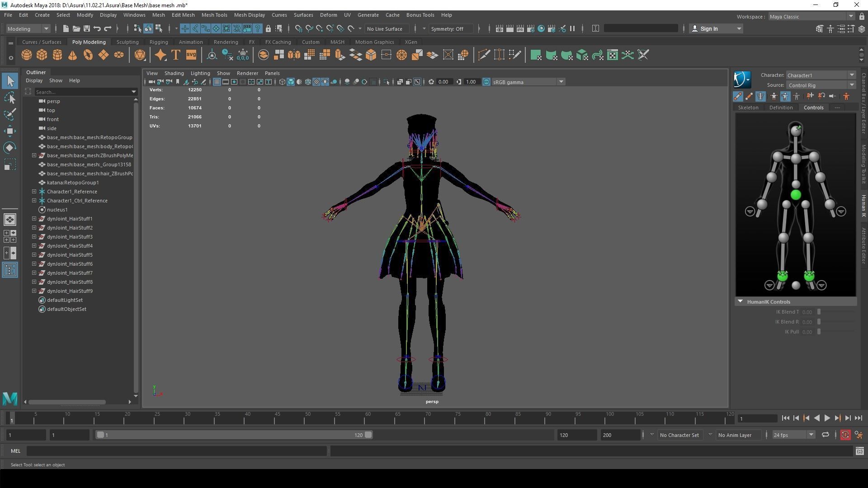
Task: Select the nucleus1 node in Outliner
Action: (x=57, y=210)
